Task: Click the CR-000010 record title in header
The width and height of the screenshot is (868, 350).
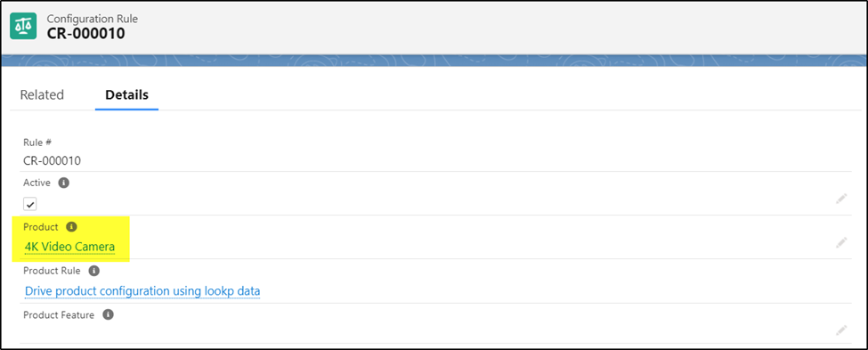Action: click(x=85, y=33)
